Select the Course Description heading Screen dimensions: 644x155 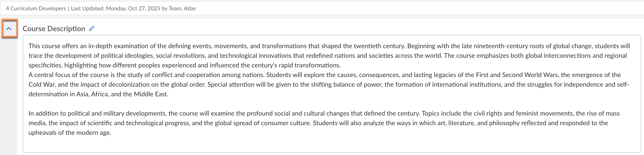[54, 29]
